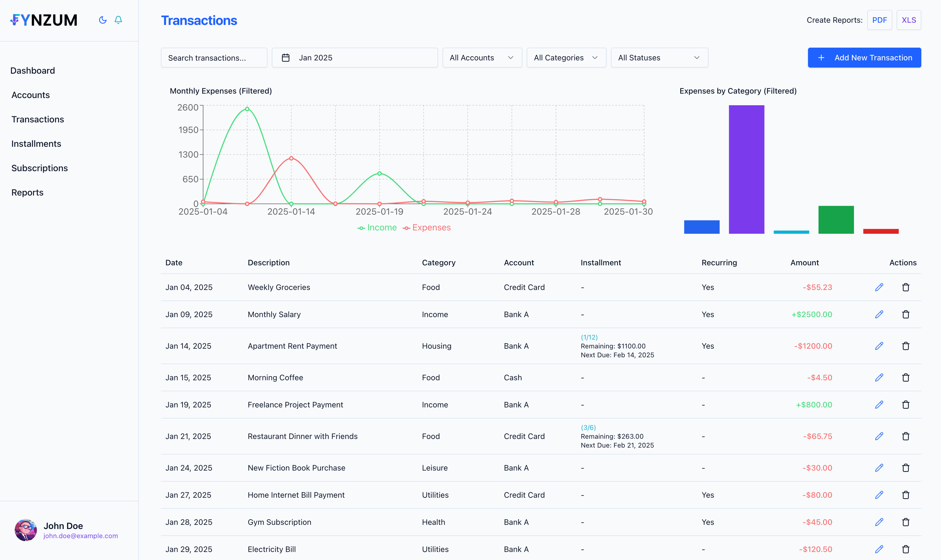Delete the Electricity Bill transaction

906,549
